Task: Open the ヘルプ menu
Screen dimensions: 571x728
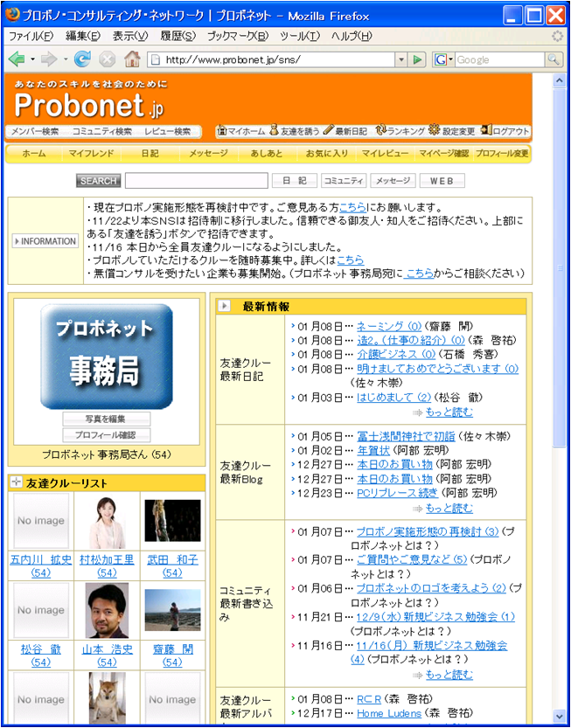Action: [x=352, y=36]
